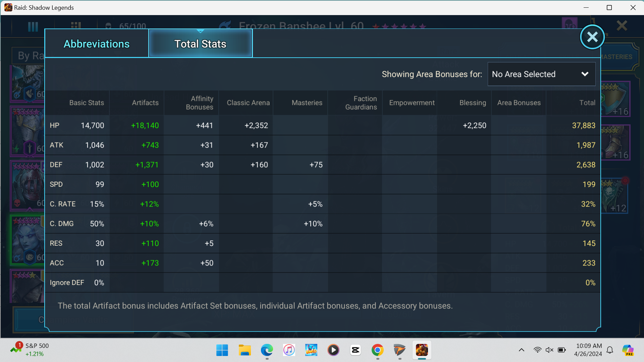Viewport: 644px width, 362px height.
Task: Open the iTunes music app icon
Action: coord(289,350)
